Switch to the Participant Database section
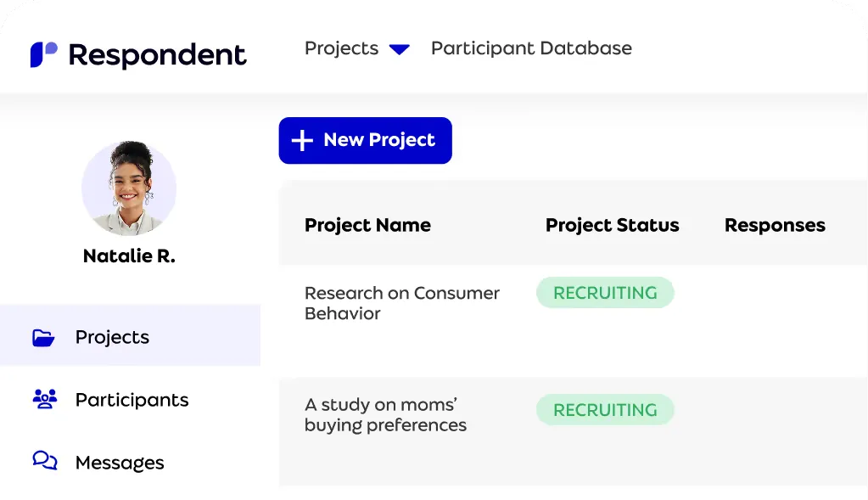This screenshot has height=500, width=868. (531, 48)
